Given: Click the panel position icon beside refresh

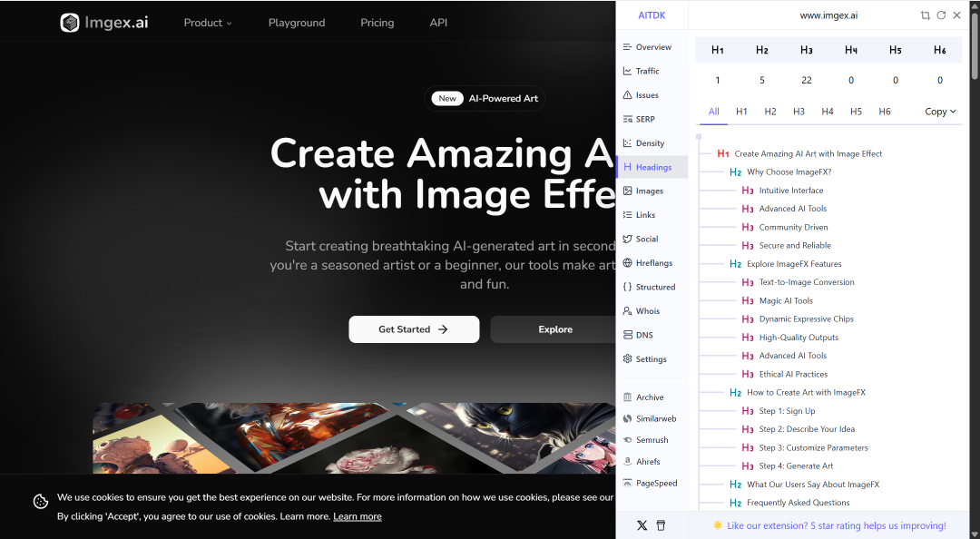Looking at the screenshot, I should (925, 15).
